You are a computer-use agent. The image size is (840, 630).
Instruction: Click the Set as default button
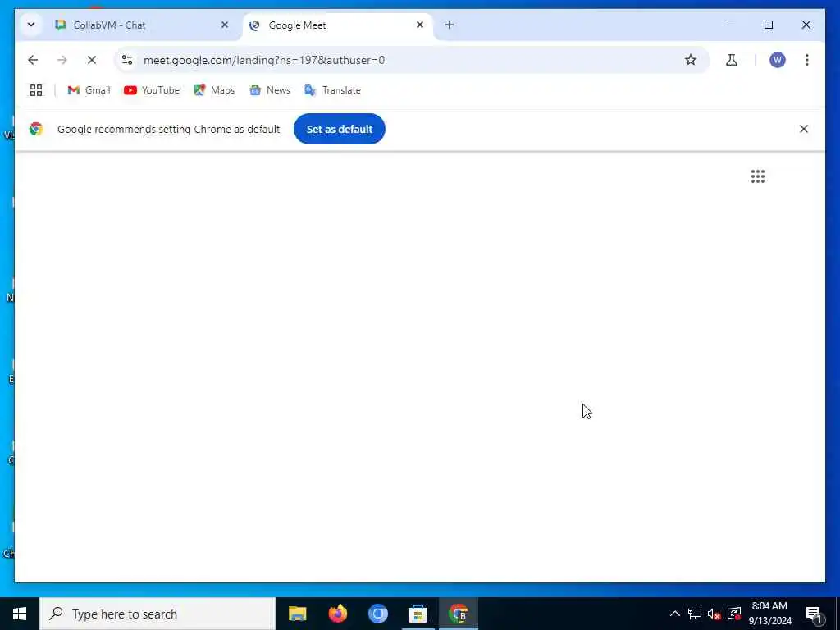(x=339, y=129)
